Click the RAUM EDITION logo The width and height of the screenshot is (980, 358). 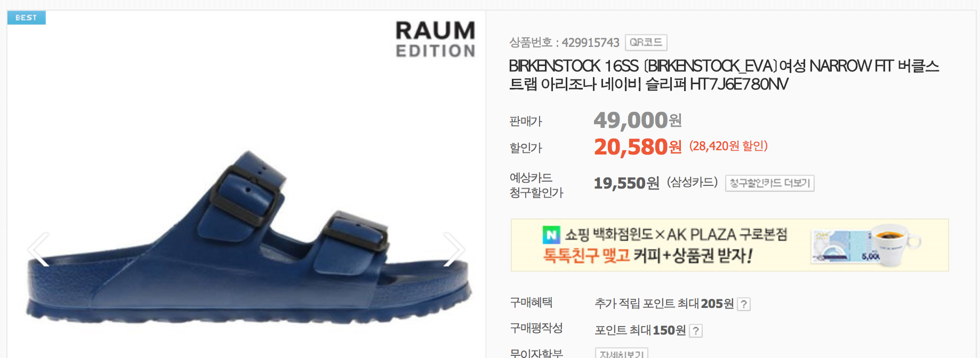point(435,39)
